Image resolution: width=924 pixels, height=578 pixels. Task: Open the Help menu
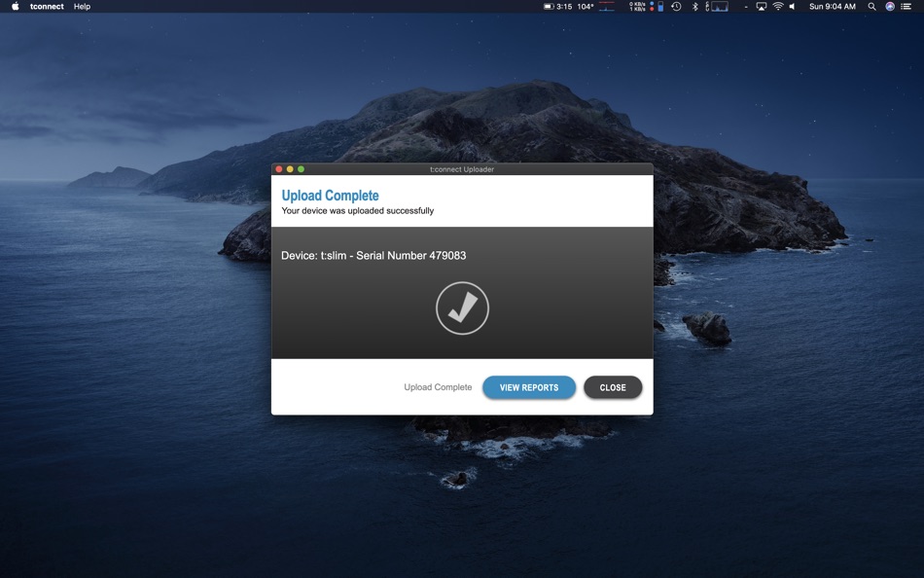pyautogui.click(x=82, y=7)
